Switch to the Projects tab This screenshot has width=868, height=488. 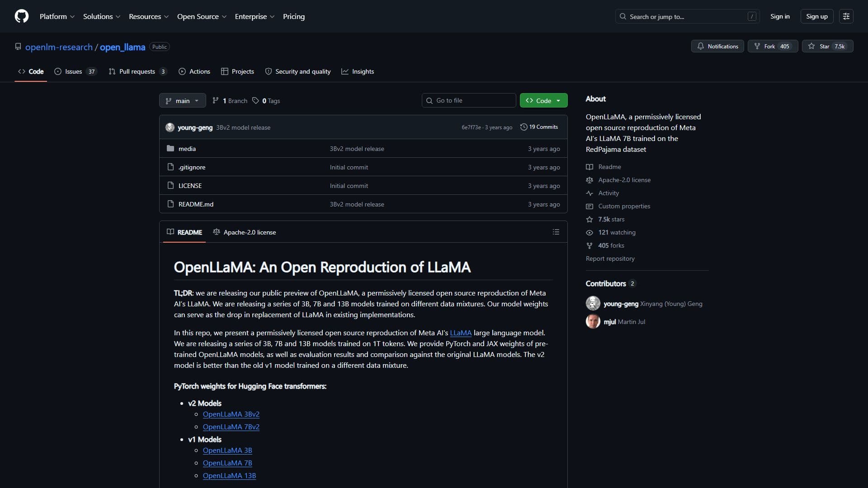point(237,71)
